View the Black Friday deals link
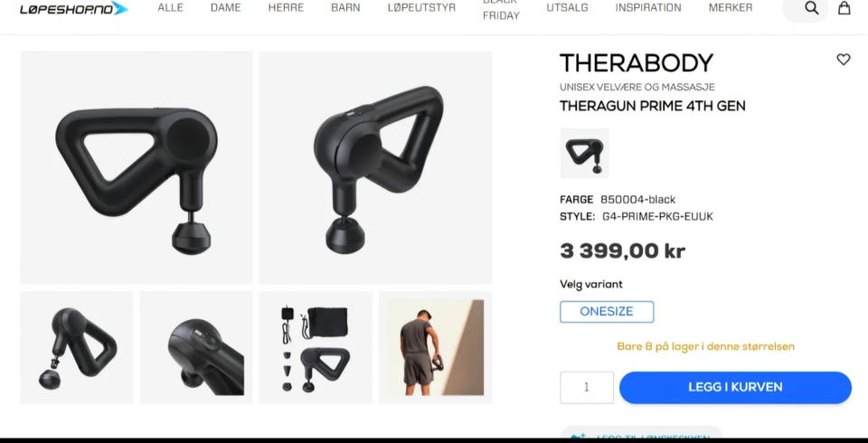 pos(501,9)
